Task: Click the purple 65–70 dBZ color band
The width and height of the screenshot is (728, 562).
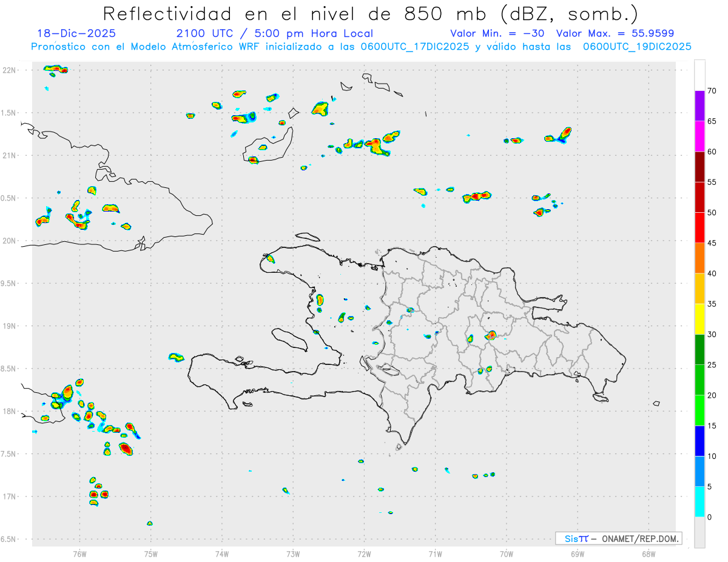Action: [699, 105]
